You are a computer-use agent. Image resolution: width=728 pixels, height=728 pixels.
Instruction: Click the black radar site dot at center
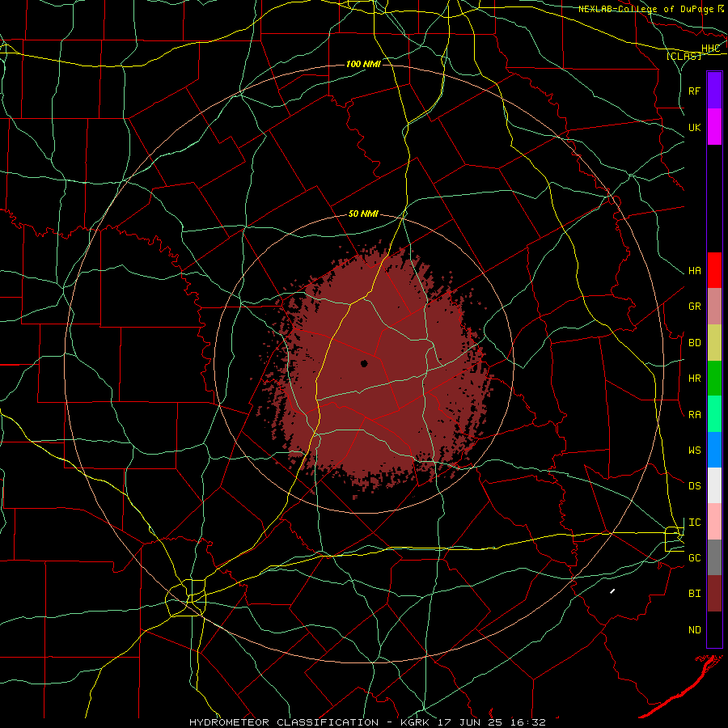(x=364, y=363)
